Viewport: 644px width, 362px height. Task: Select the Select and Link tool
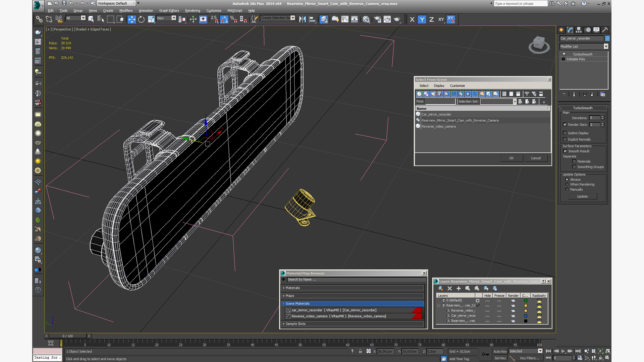coord(39,19)
